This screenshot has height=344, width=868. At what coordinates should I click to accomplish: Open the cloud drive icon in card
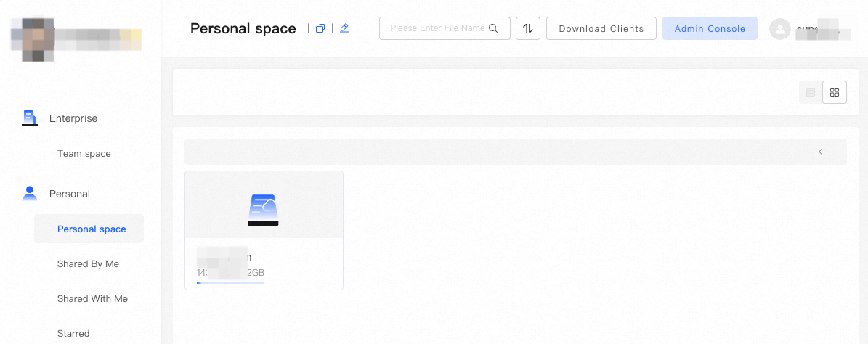point(263,210)
